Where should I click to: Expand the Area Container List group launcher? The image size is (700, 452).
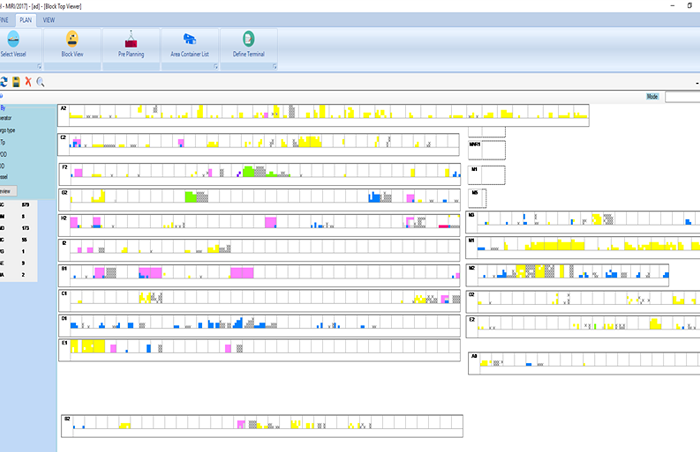click(214, 66)
